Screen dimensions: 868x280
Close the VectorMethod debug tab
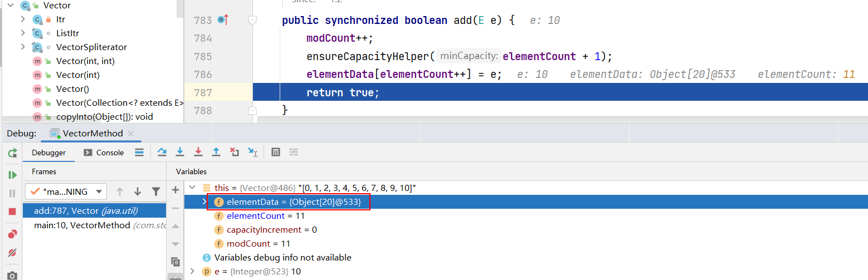pos(131,134)
